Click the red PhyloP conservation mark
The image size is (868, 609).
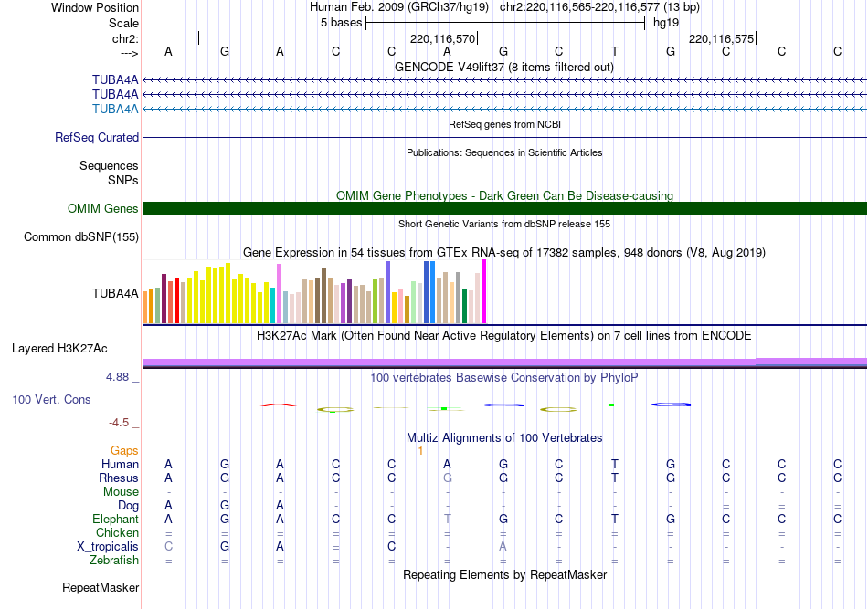(x=279, y=405)
